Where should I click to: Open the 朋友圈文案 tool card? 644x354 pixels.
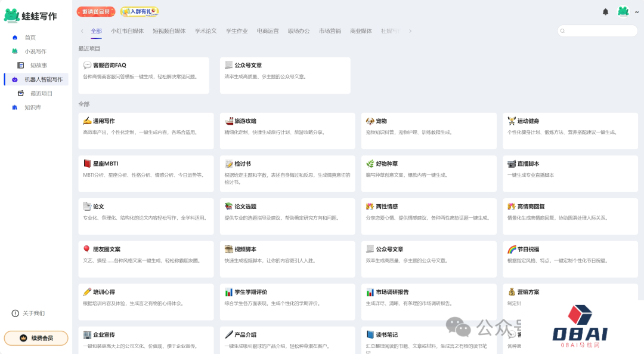pyautogui.click(x=145, y=259)
